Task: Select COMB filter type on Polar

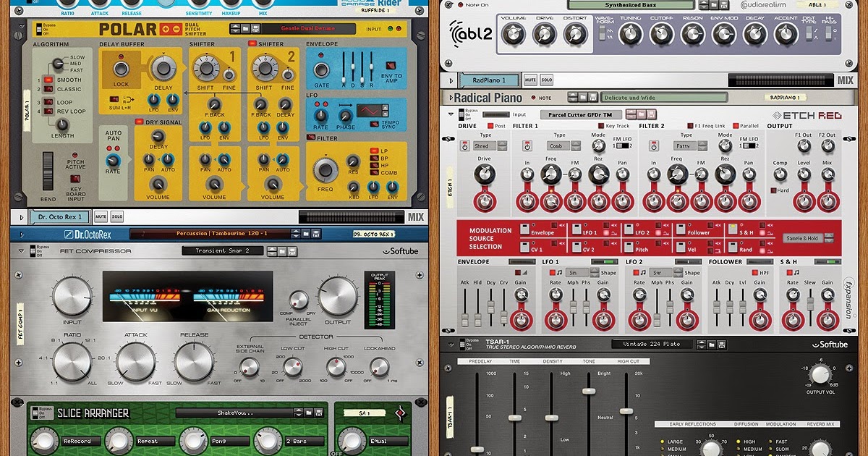Action: pos(373,172)
